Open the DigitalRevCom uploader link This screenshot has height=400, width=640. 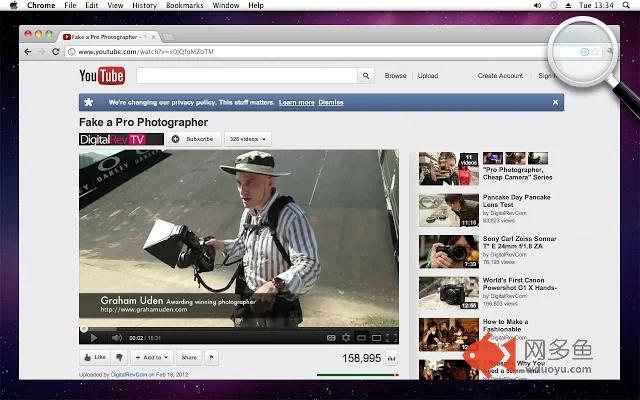(129, 375)
